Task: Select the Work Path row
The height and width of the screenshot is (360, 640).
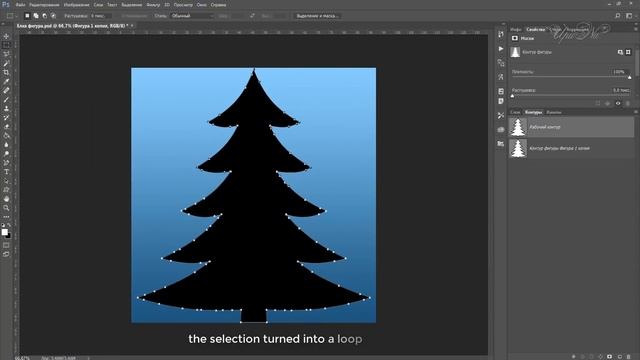Action: (571, 127)
